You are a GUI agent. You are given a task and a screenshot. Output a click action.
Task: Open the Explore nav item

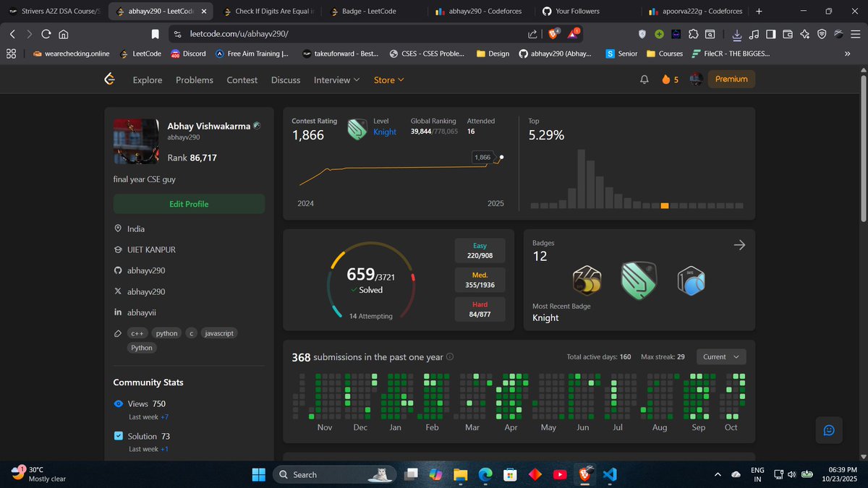(x=148, y=80)
